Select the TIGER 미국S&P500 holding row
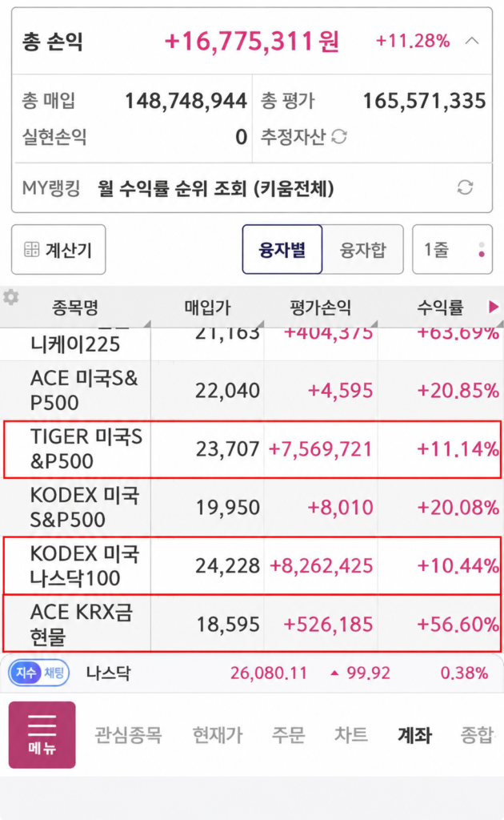The height and width of the screenshot is (820, 504). click(252, 449)
